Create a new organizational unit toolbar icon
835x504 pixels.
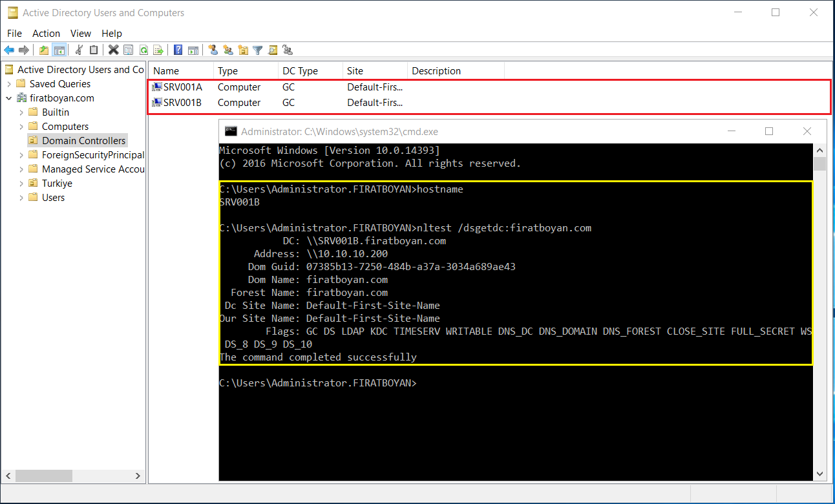coord(243,50)
